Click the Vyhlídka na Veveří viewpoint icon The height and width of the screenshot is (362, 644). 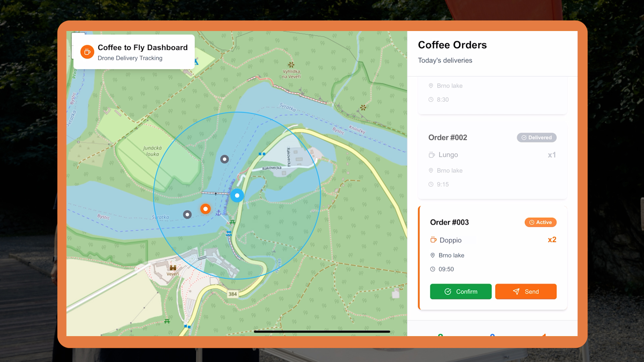tap(291, 65)
